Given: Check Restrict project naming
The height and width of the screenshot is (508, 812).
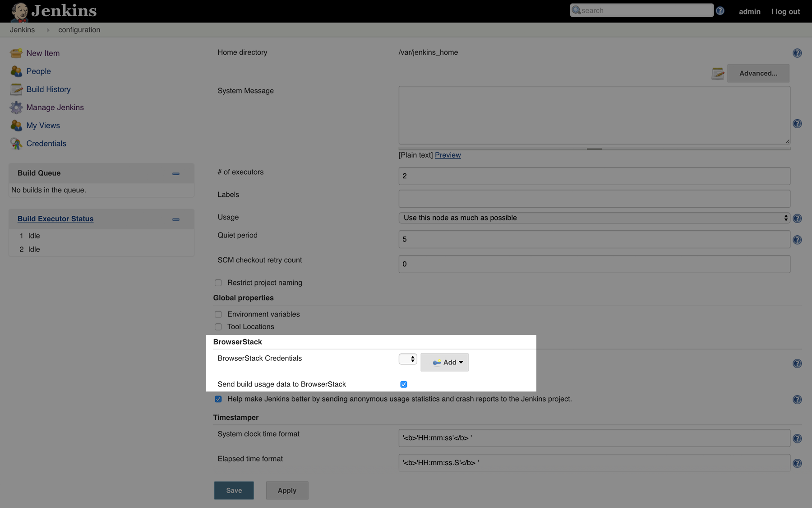Looking at the screenshot, I should tap(218, 283).
